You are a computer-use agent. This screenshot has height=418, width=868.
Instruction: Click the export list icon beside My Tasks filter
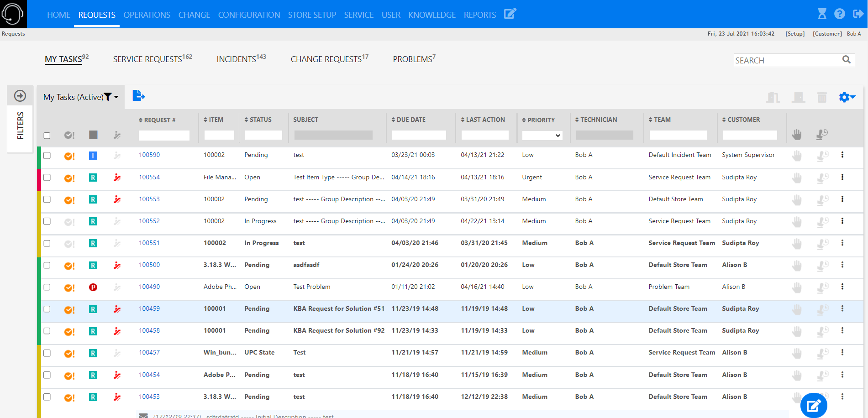pos(138,96)
